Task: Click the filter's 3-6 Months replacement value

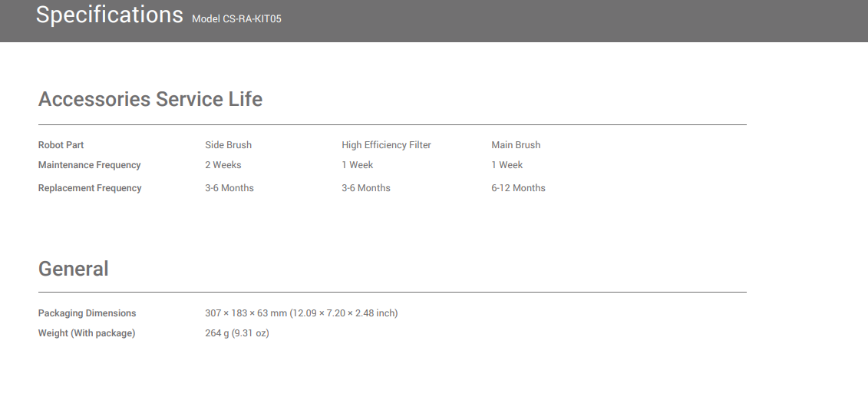Action: tap(366, 188)
